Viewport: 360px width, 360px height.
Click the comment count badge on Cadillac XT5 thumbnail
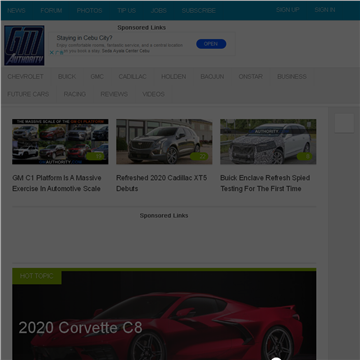pos(199,156)
